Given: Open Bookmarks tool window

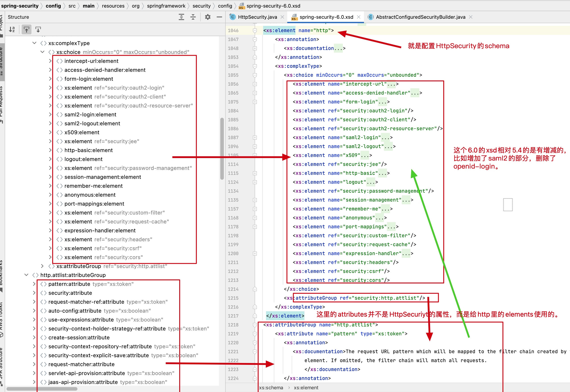Looking at the screenshot, I should 2,276.
